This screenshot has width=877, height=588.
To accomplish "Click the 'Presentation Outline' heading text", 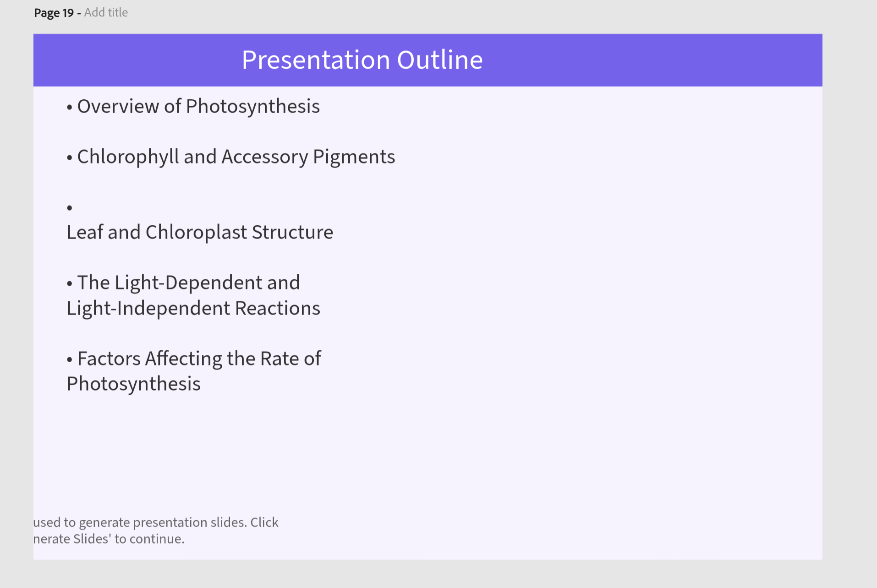I will tap(362, 60).
